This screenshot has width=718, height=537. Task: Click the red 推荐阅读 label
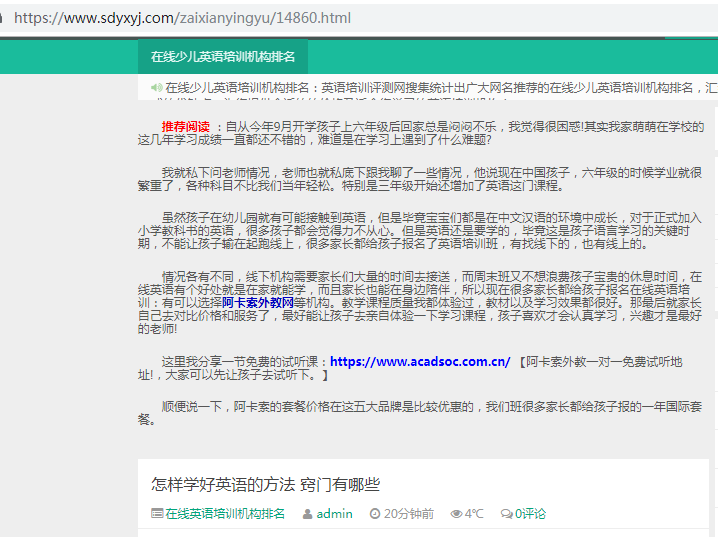pyautogui.click(x=186, y=127)
